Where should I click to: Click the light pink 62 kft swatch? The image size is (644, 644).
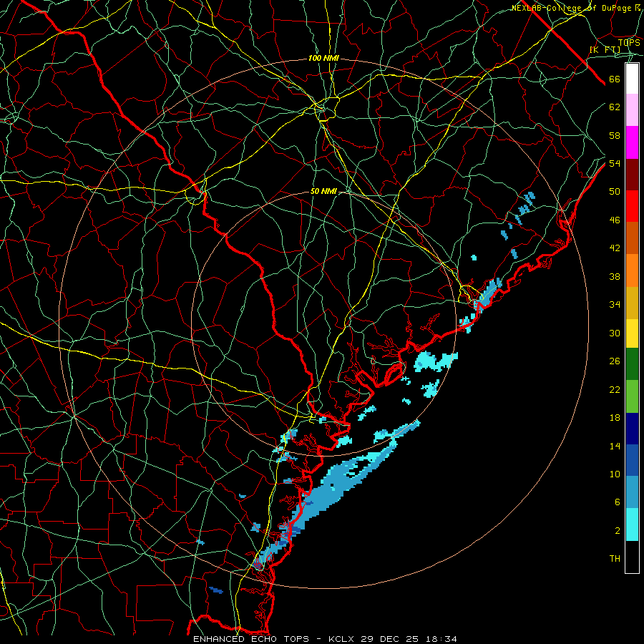point(632,110)
